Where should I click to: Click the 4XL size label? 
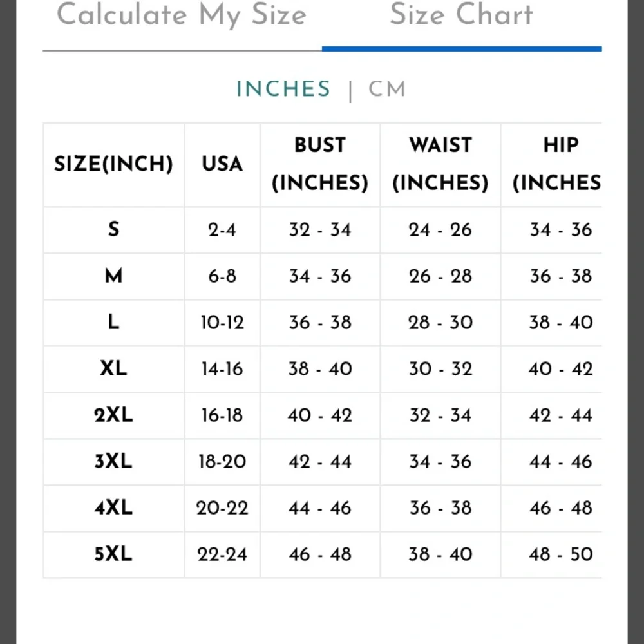click(113, 508)
